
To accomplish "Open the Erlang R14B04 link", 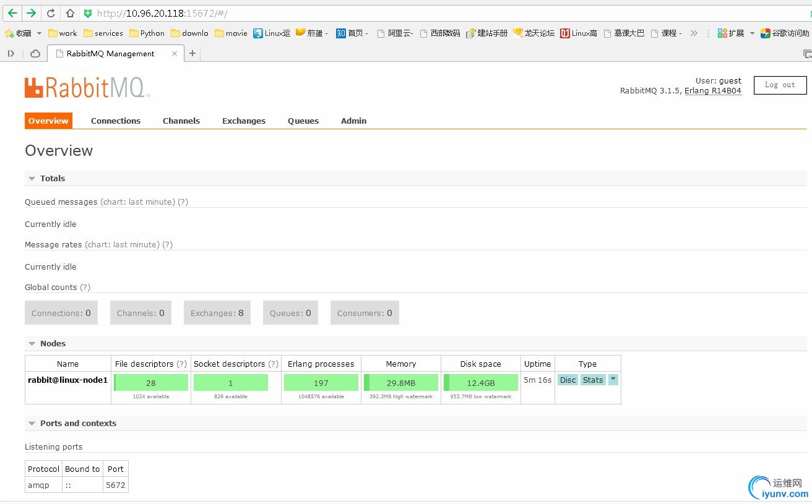I will coord(713,91).
